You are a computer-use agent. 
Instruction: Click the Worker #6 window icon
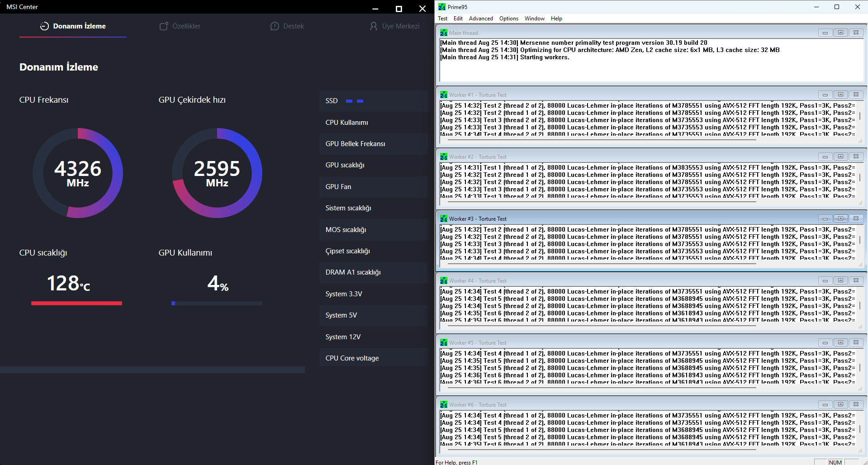[444, 404]
